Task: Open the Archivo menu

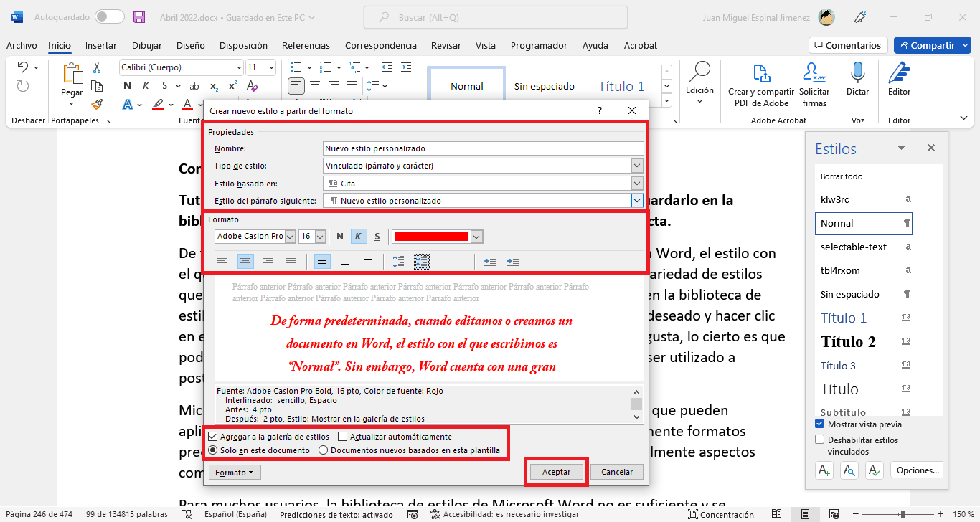Action: [x=22, y=45]
